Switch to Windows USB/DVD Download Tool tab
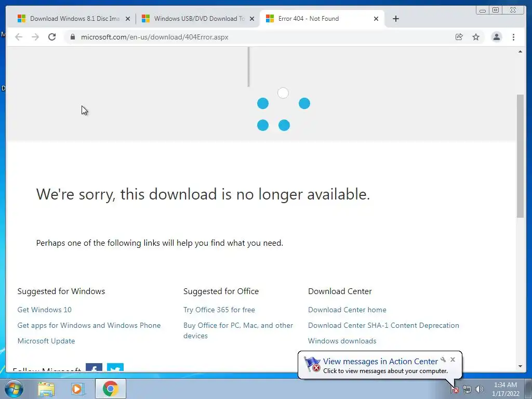The width and height of the screenshot is (532, 399). point(197,19)
